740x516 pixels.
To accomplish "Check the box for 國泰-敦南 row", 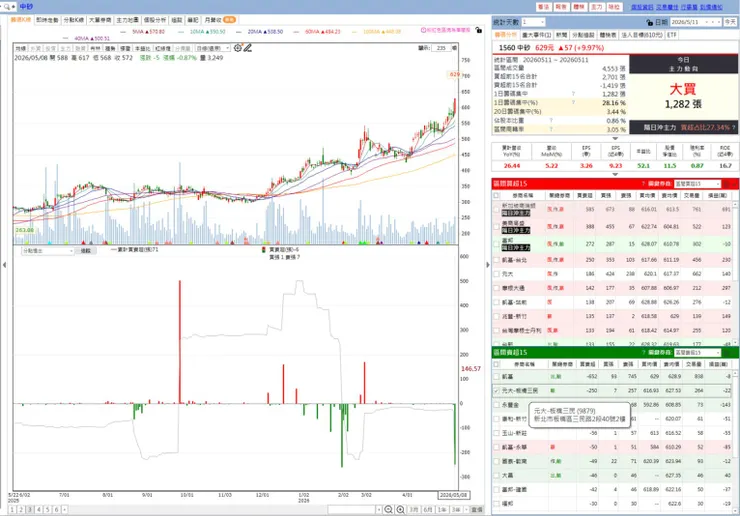I will tap(496, 461).
